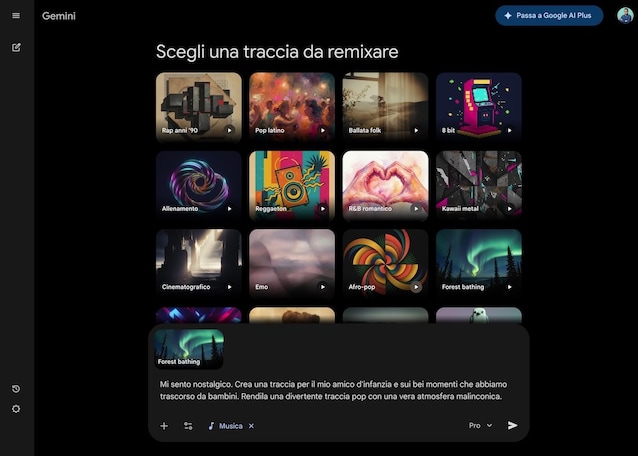Click Passa a Google AI Plus button
Viewport: 638px width, 456px height.
pyautogui.click(x=549, y=16)
